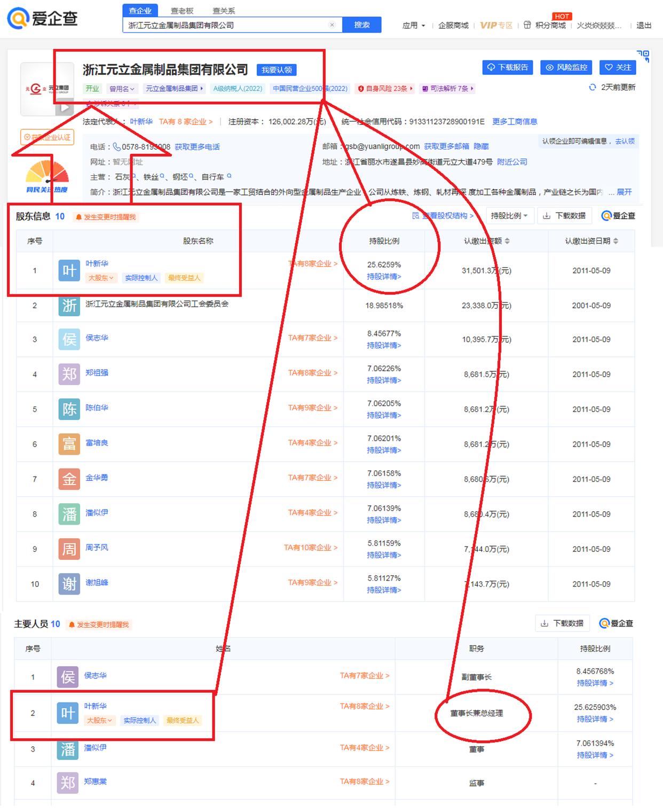663x812 pixels.
Task: Click TA有10家企业 for 周予风
Action: (x=311, y=548)
